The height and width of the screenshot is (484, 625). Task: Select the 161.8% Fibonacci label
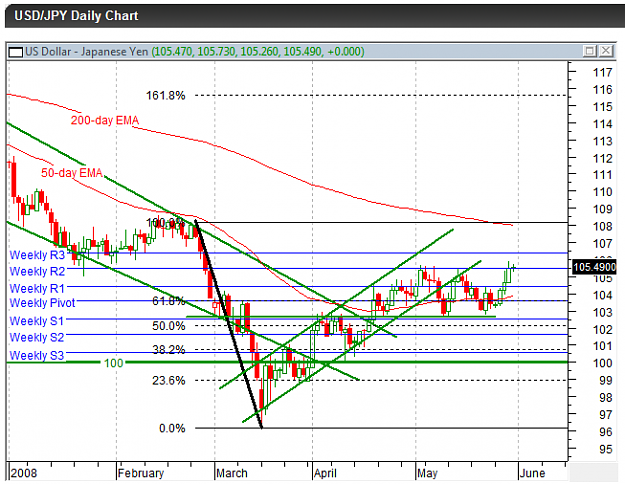(166, 96)
